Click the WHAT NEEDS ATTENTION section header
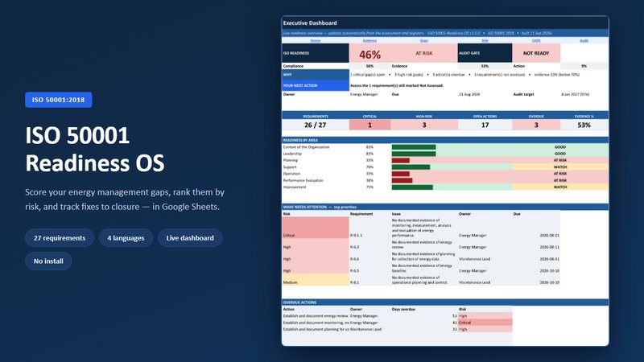Viewport: 644px width, 362px height. pos(445,207)
